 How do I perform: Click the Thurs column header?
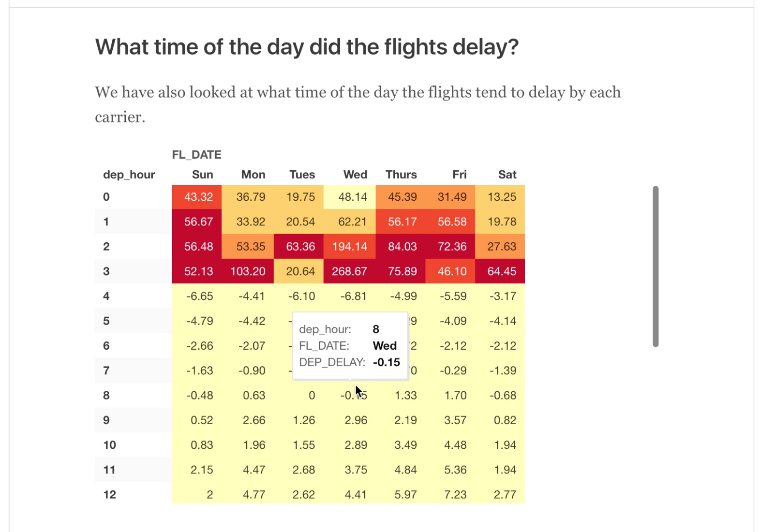[x=401, y=175]
